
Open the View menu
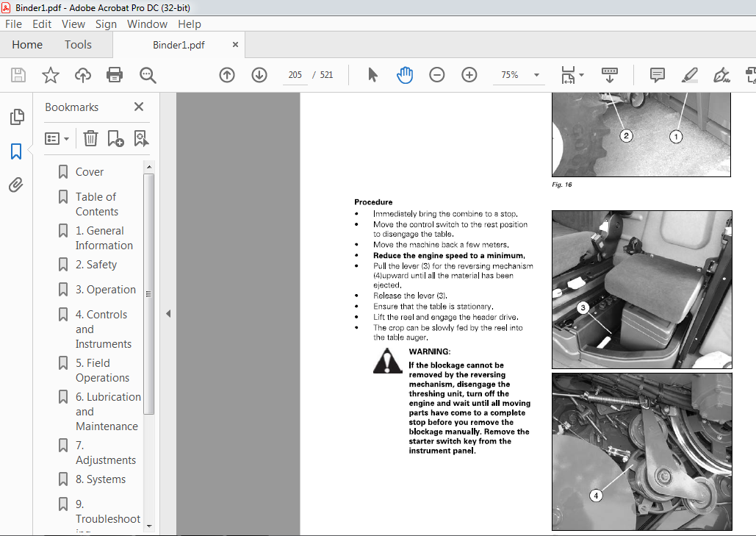[73, 24]
